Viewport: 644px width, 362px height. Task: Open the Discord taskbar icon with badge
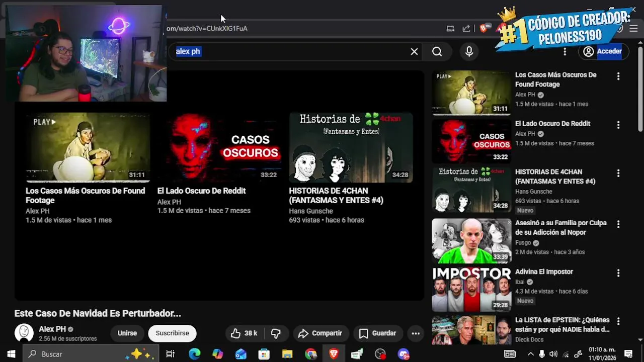[404, 354]
